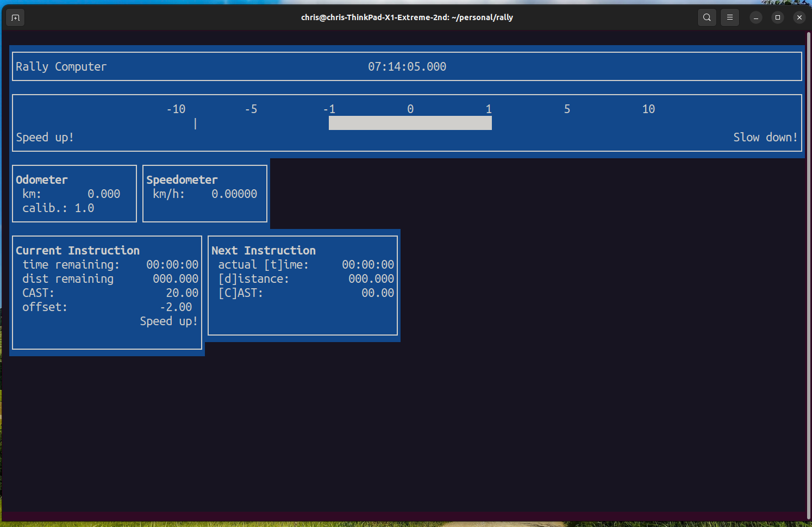Select the '[C]AST:' field label
Image resolution: width=812 pixels, height=527 pixels.
point(241,293)
